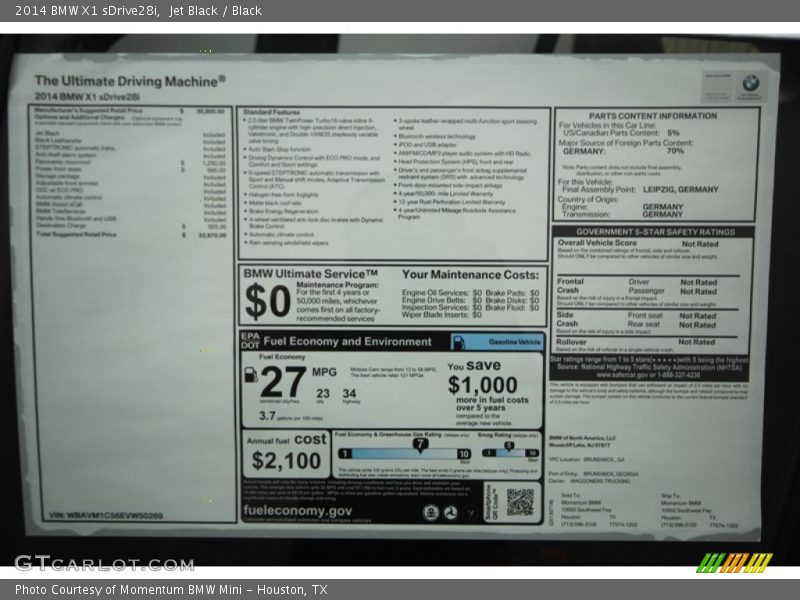Click the 'Standard Features' heading
This screenshot has height=600, width=800.
[271, 112]
